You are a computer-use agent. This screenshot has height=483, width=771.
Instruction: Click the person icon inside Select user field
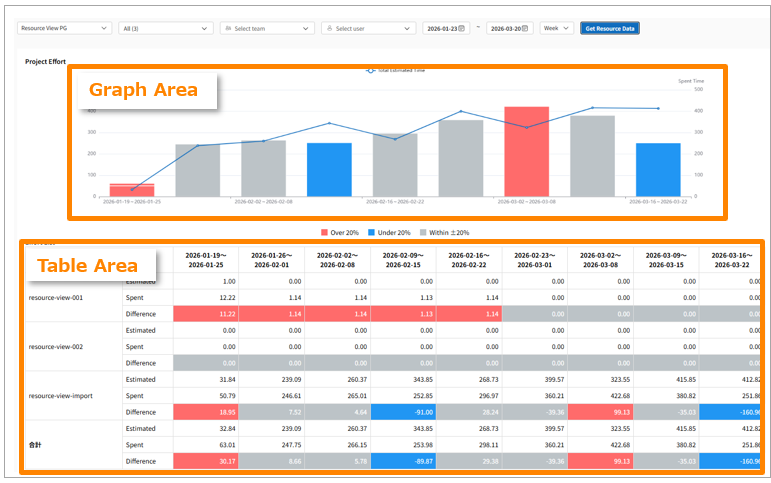click(330, 29)
